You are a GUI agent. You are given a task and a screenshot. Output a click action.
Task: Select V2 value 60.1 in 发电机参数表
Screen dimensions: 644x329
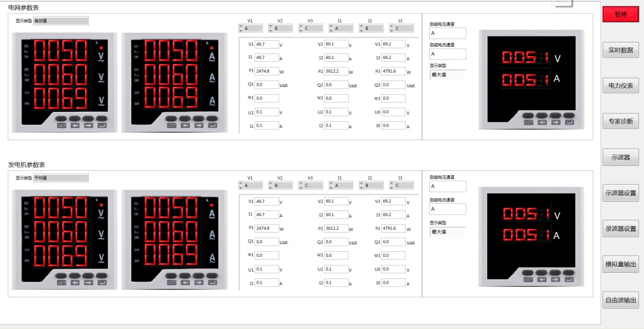click(x=336, y=201)
